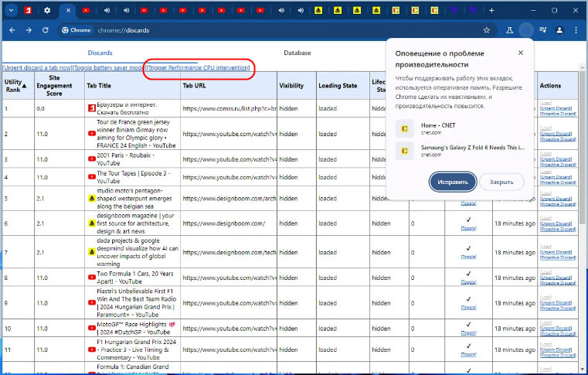This screenshot has height=375, width=588.
Task: Click the page's vertical scrollbar thumb
Action: tap(582, 146)
